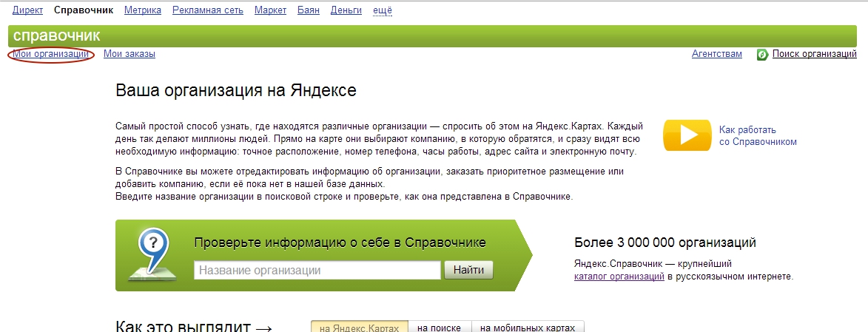
Task: Open Мои организации
Action: click(x=51, y=54)
